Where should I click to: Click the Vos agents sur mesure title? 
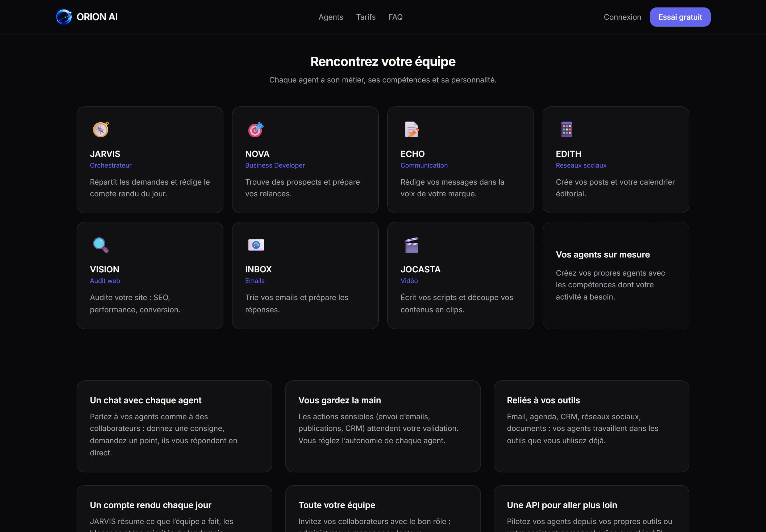603,255
